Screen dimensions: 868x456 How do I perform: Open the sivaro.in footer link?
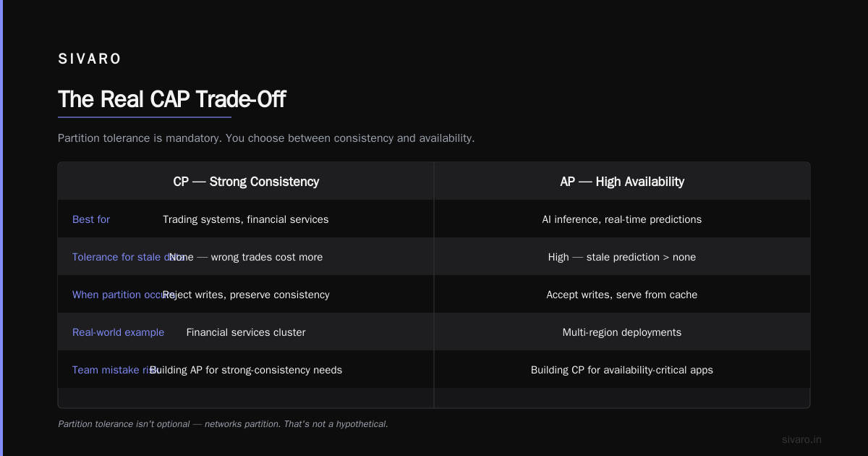[801, 439]
